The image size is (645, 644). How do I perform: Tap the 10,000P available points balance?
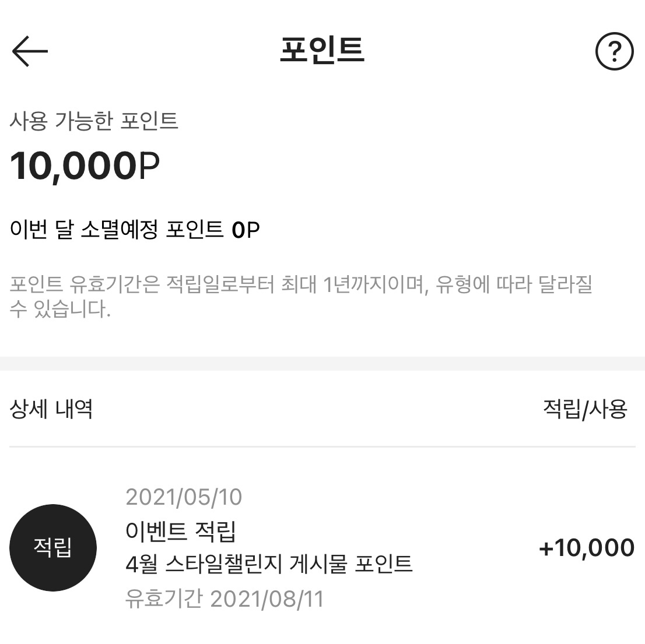tap(85, 166)
